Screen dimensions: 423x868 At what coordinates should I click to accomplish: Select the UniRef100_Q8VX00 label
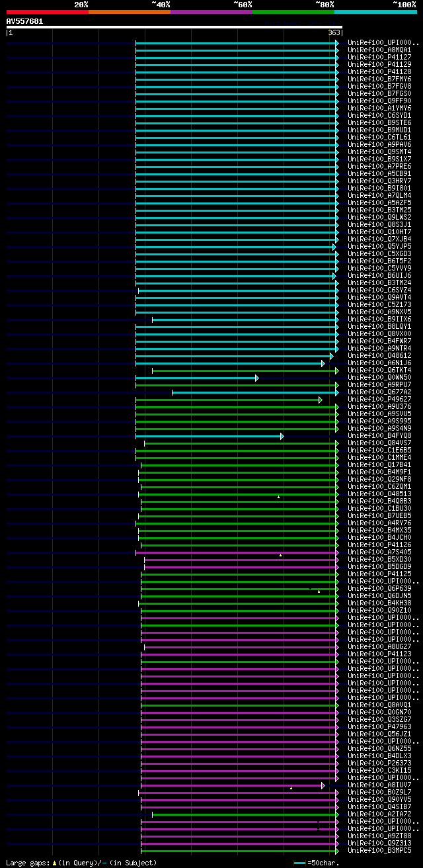(379, 334)
